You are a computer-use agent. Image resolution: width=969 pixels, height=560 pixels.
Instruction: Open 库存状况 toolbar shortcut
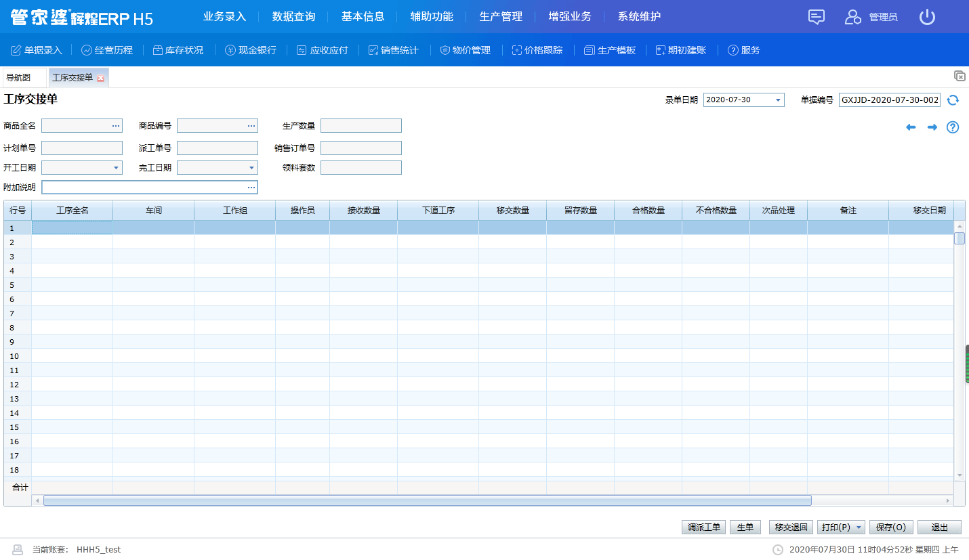(x=178, y=50)
